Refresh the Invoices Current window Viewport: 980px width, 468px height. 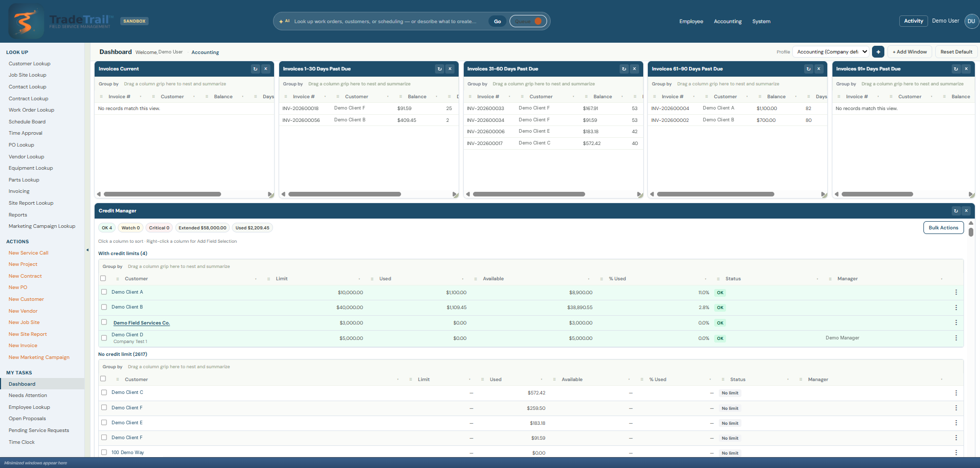pyautogui.click(x=255, y=69)
